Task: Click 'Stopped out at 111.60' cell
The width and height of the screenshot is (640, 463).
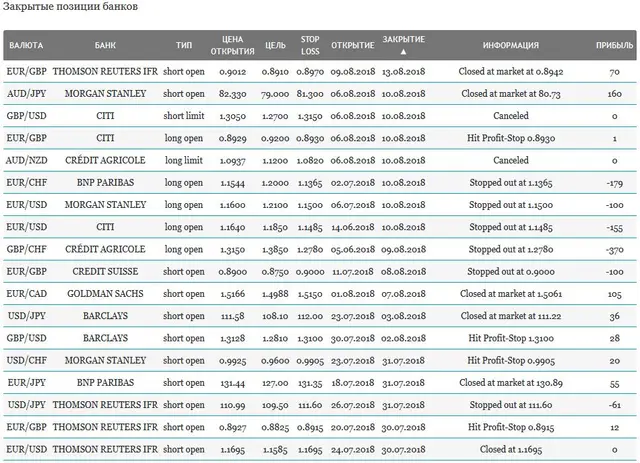Action: pyautogui.click(x=511, y=405)
